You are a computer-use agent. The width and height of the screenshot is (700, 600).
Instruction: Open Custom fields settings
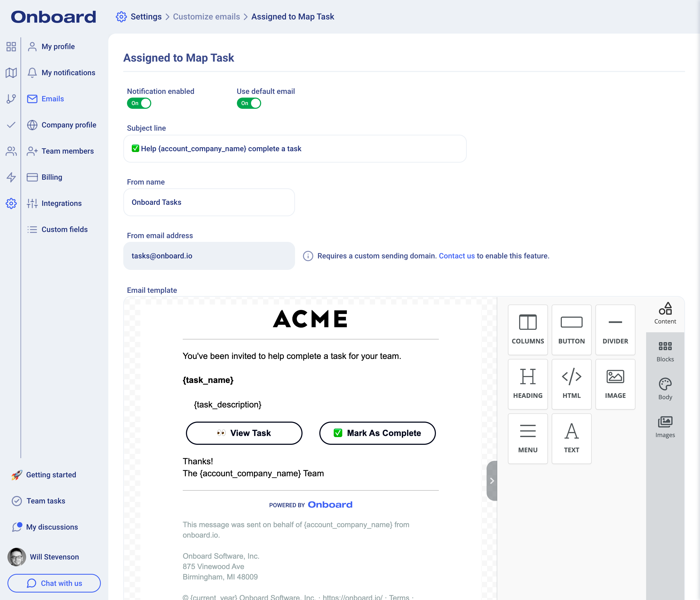(x=57, y=230)
